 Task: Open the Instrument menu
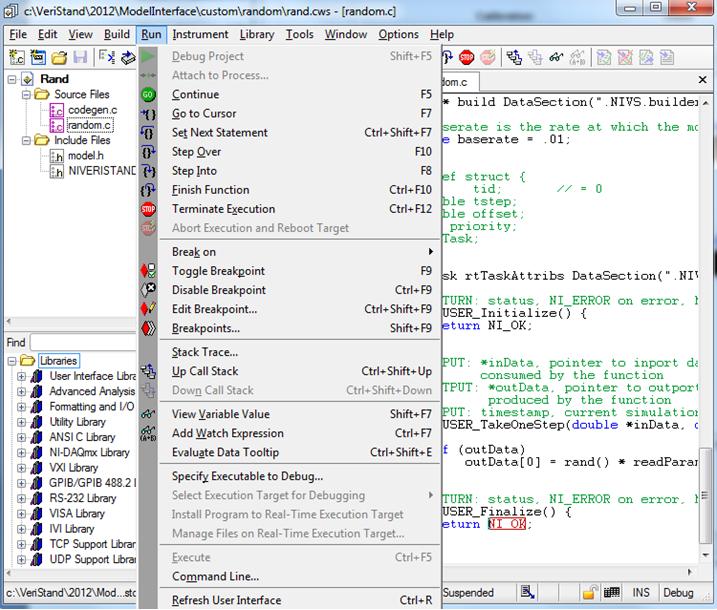point(200,34)
